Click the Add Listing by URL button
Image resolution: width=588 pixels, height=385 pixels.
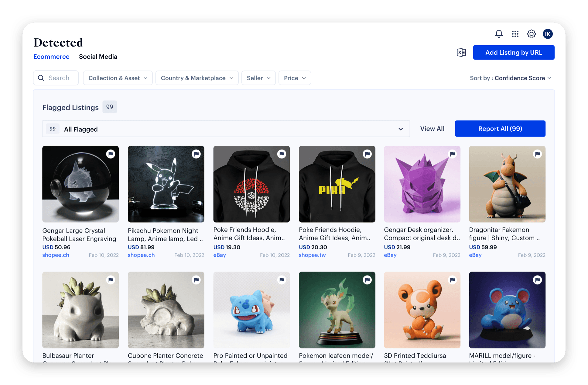click(513, 53)
